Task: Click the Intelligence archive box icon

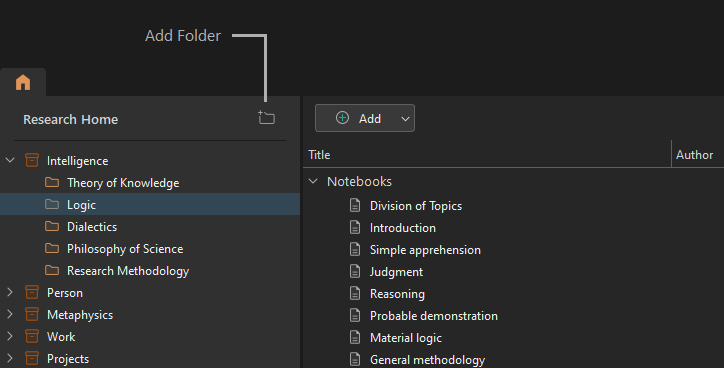Action: 32,160
